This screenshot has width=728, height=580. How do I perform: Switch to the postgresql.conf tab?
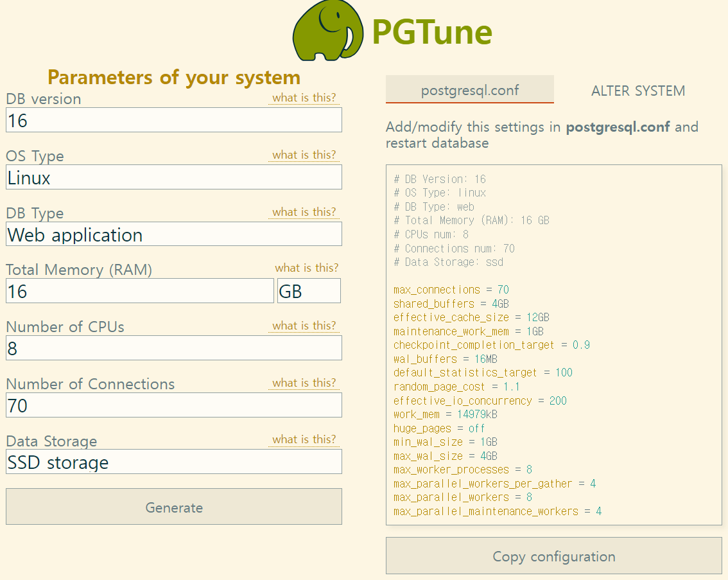point(470,90)
